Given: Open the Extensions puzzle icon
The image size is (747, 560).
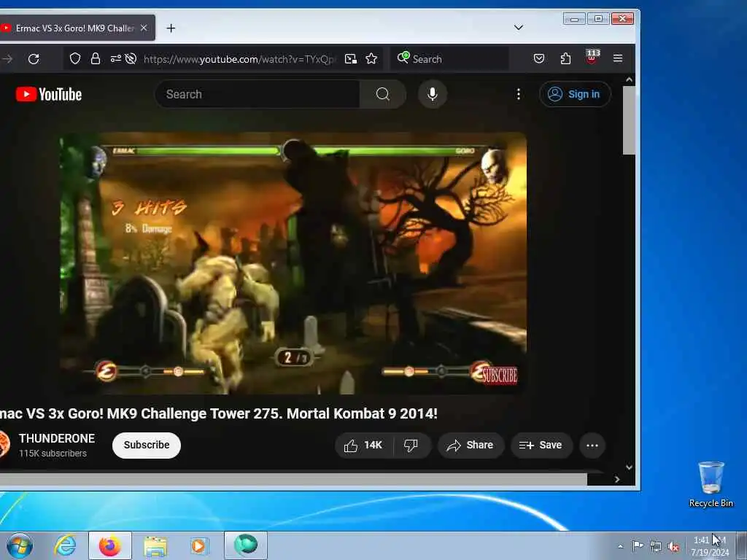Looking at the screenshot, I should click(565, 58).
